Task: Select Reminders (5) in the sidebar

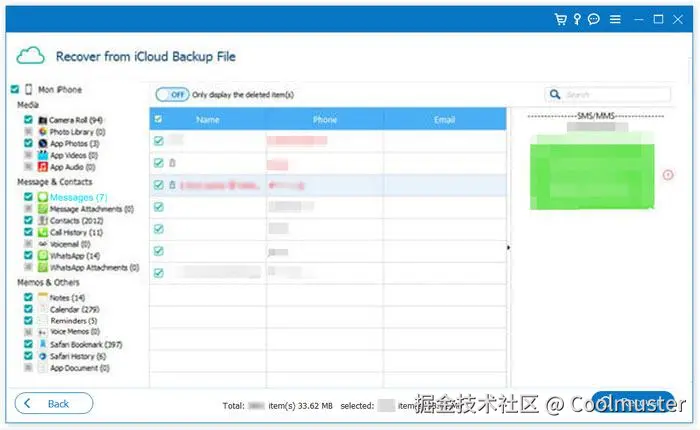Action: (73, 321)
